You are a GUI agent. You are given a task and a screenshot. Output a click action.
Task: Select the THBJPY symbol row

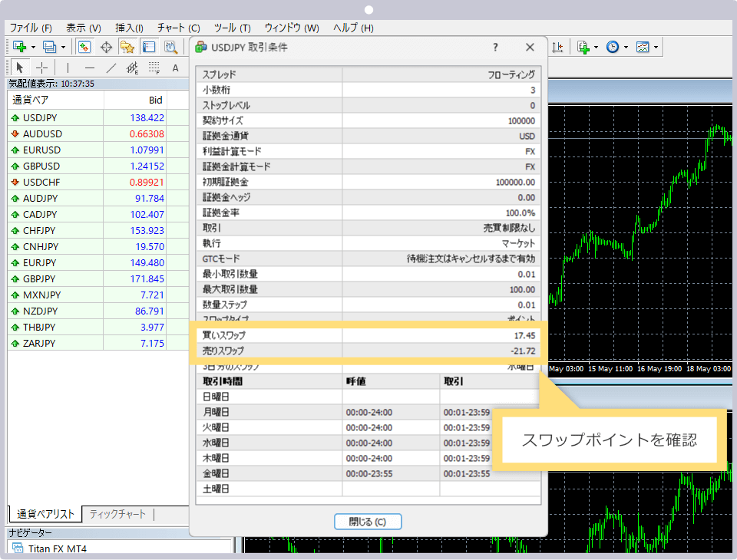tap(97, 327)
